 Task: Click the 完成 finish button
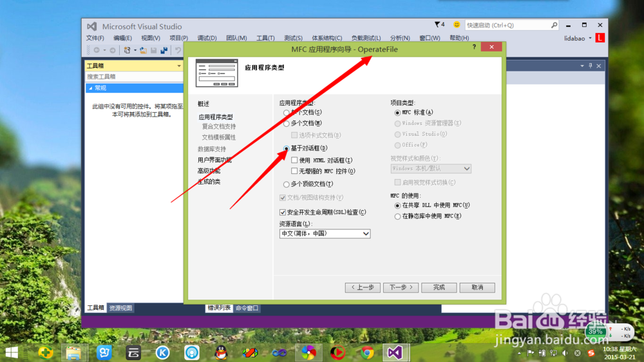click(439, 287)
